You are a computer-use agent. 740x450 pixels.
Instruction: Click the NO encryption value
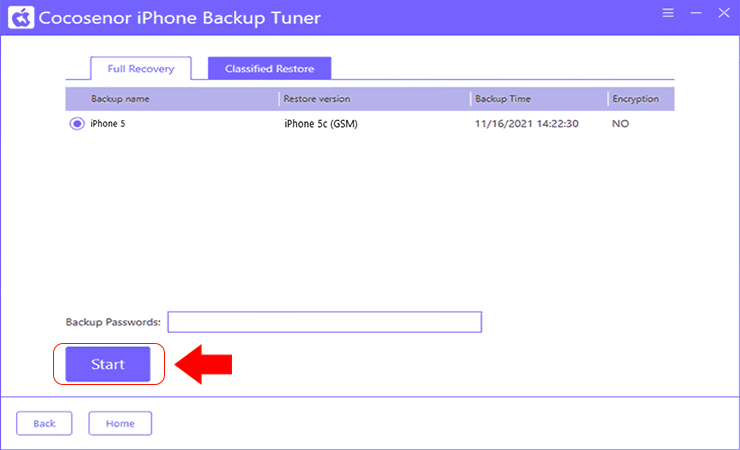click(620, 124)
